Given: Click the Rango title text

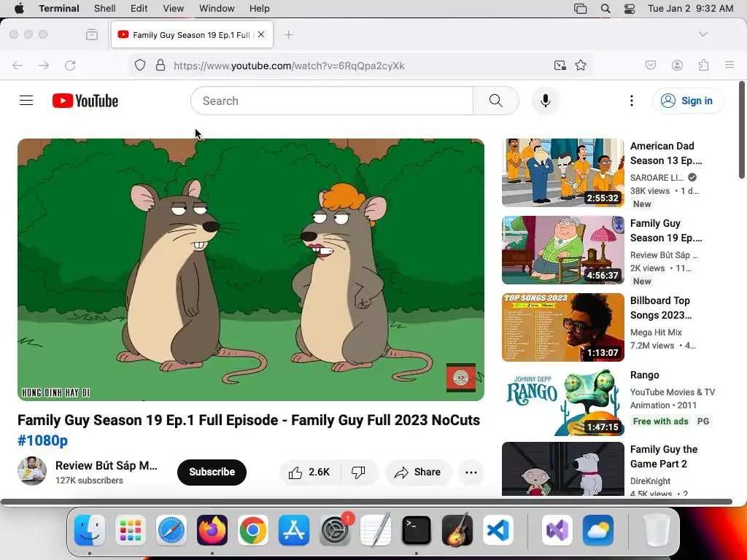Looking at the screenshot, I should coord(645,375).
